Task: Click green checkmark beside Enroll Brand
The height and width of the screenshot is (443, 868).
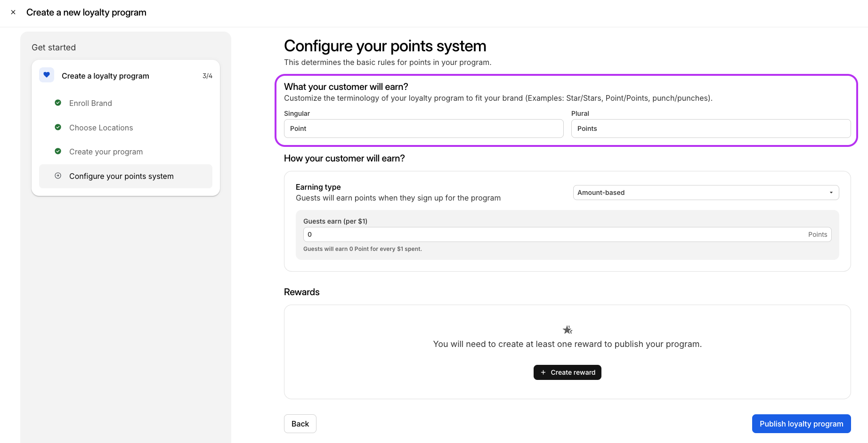Action: [x=58, y=103]
